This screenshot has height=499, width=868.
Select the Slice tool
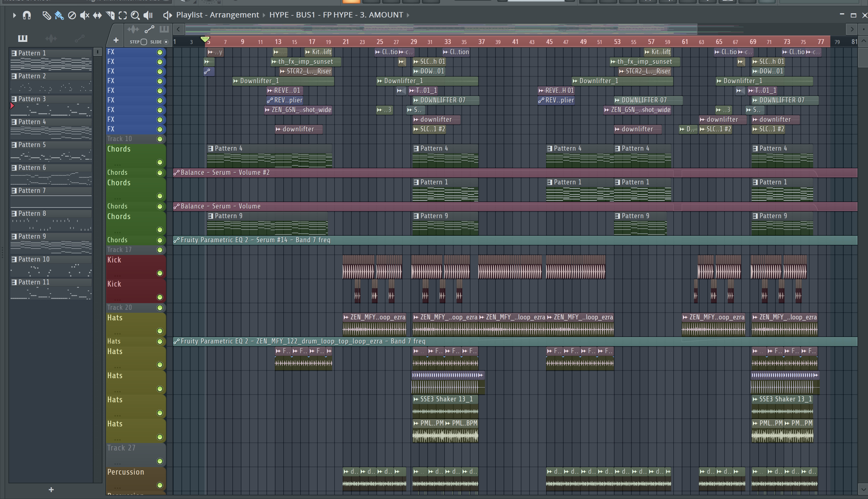(110, 15)
